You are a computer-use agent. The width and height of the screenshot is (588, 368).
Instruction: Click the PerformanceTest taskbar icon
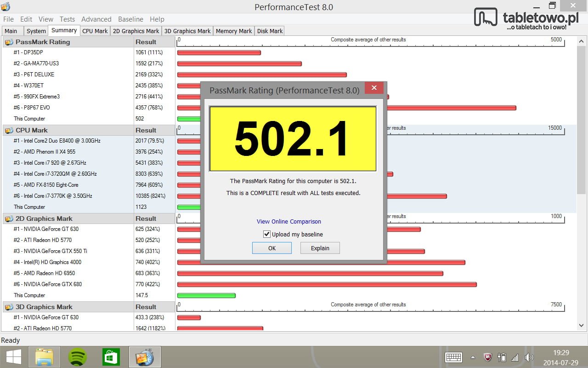click(145, 357)
